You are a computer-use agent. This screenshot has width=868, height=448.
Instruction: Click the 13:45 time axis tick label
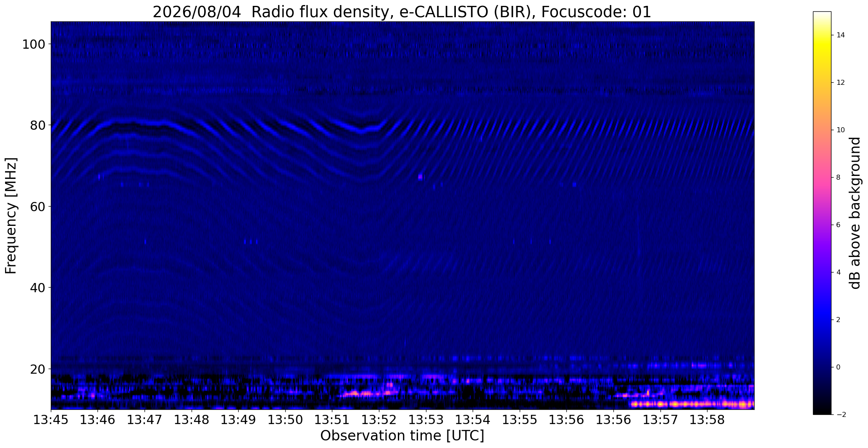(x=51, y=420)
